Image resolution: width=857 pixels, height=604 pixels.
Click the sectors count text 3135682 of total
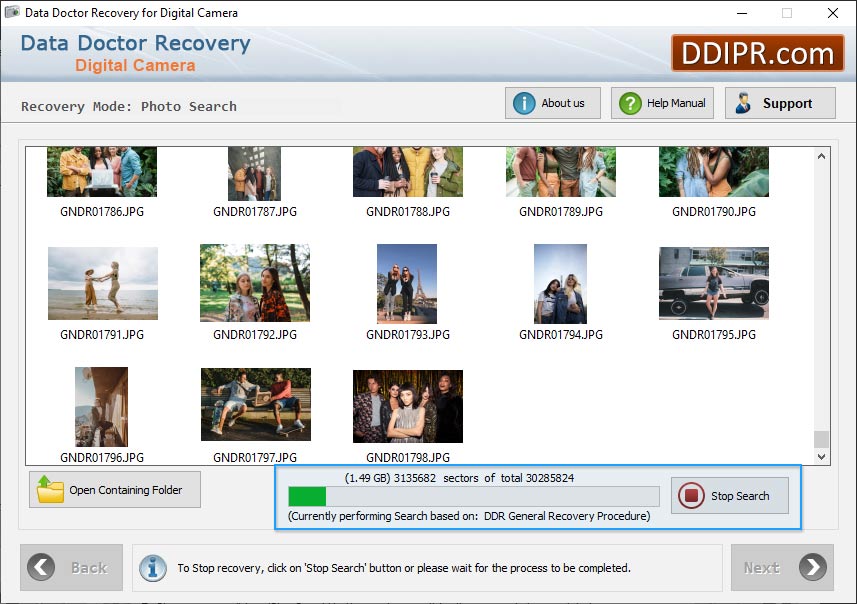click(459, 478)
